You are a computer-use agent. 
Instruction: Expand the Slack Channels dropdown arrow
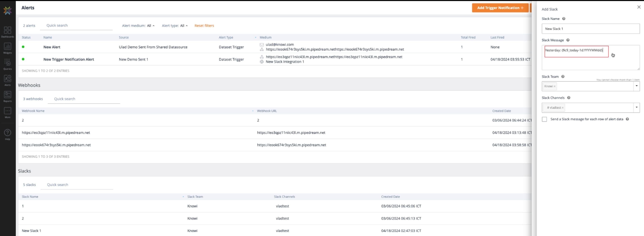[636, 108]
